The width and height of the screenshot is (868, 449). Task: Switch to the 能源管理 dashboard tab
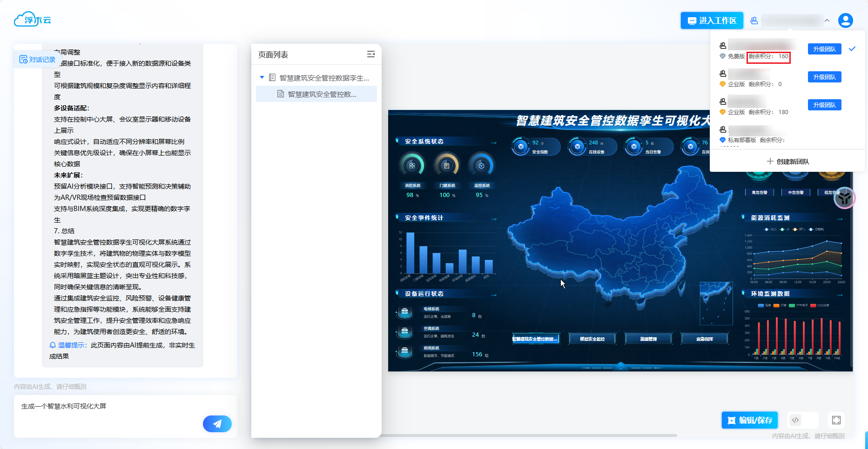coord(648,339)
